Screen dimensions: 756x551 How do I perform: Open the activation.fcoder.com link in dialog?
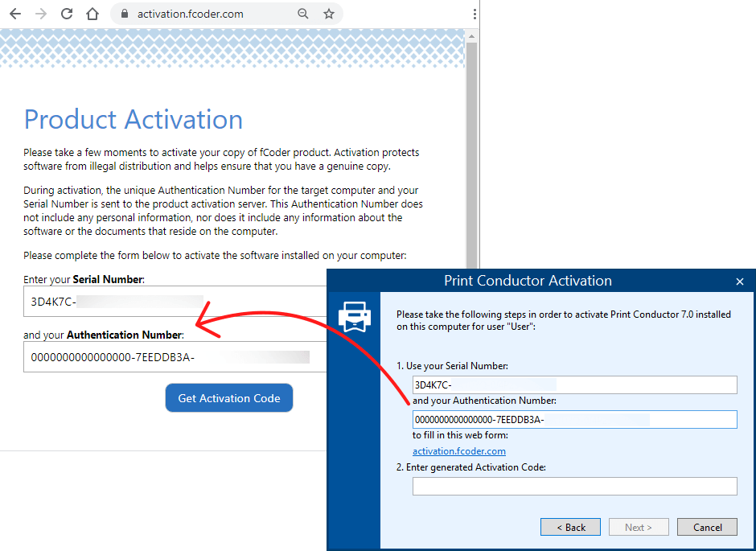click(x=459, y=451)
